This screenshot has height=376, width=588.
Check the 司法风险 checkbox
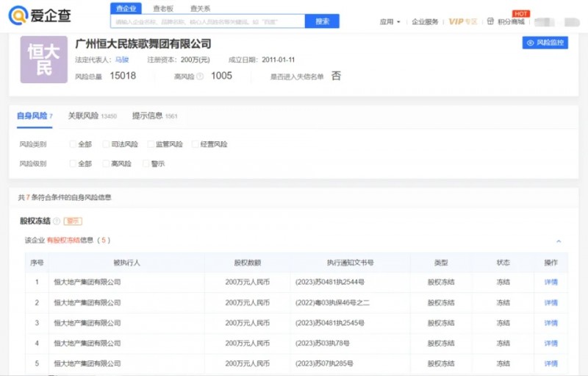[x=107, y=144]
